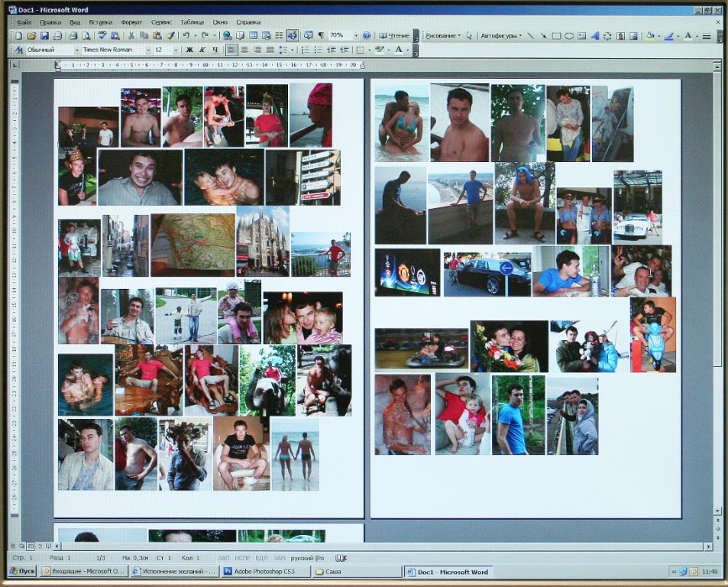This screenshot has width=728, height=587.
Task: Run the spelling and grammar check
Action: point(102,36)
